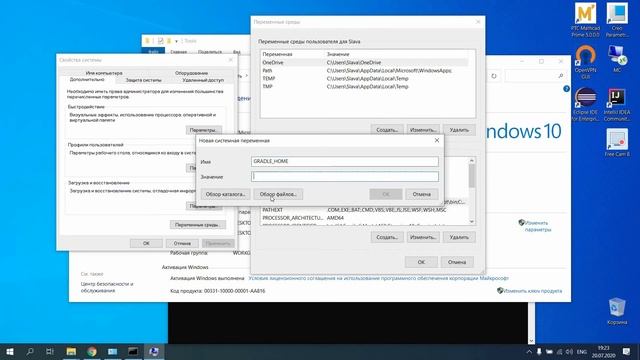Image resolution: width=640 pixels, height=360 pixels.
Task: Delete the selected user variable
Action: (x=459, y=130)
